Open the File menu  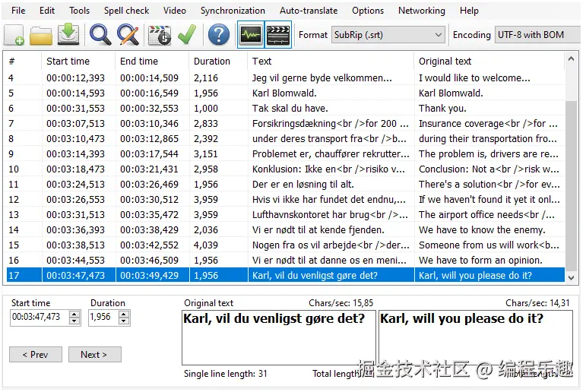(18, 11)
